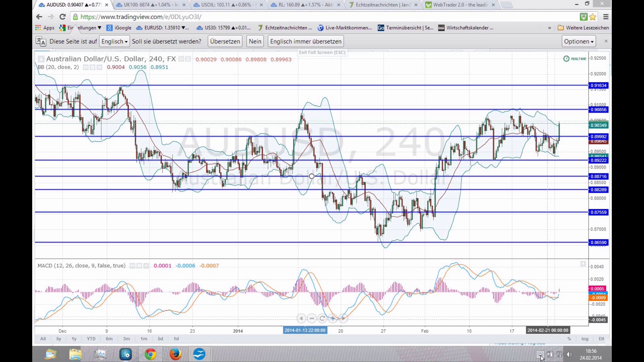Select the 3m time range
The image size is (644, 362).
click(126, 339)
